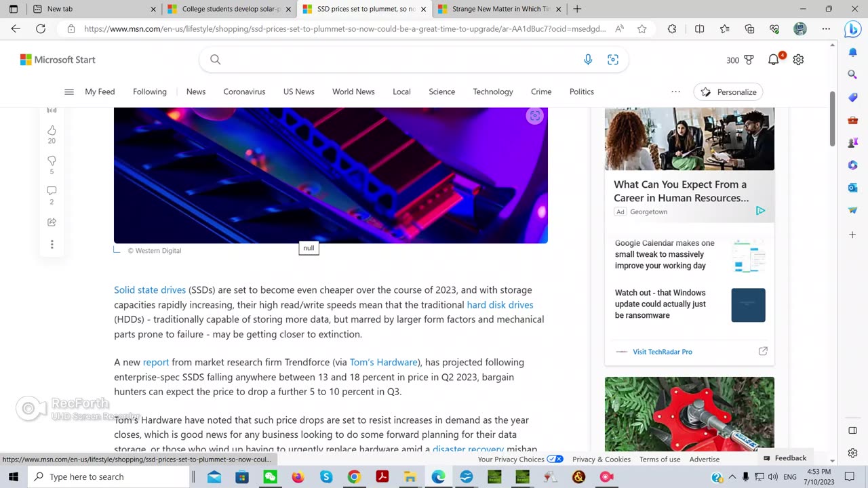Open Favorites list icon in toolbar
This screenshot has height=488, width=868.
[724, 29]
